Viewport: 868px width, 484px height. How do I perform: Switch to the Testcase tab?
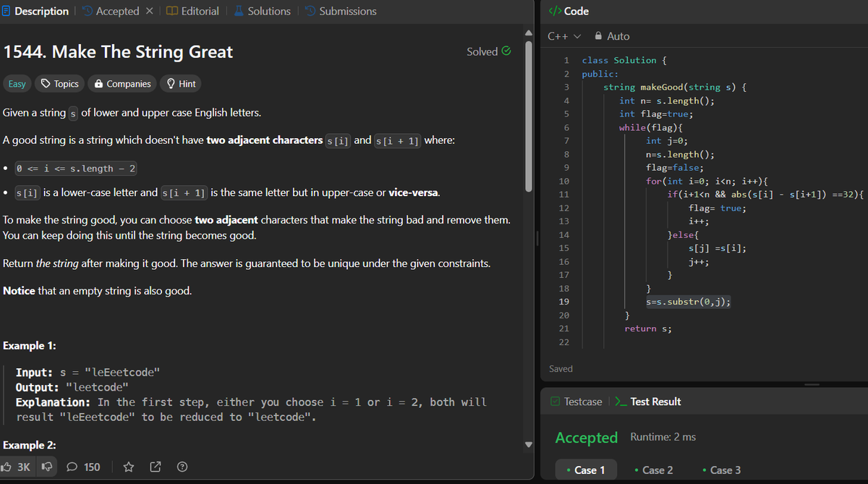click(576, 402)
